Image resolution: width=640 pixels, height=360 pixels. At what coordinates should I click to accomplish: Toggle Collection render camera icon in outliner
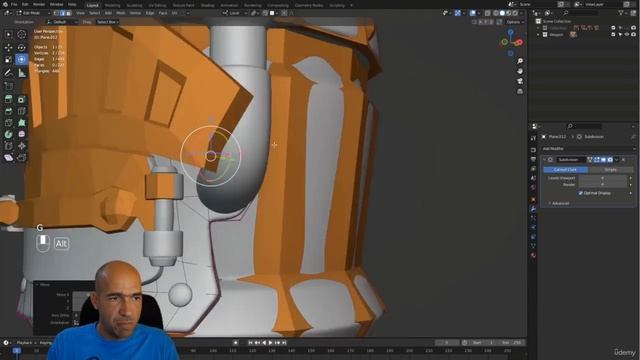633,28
